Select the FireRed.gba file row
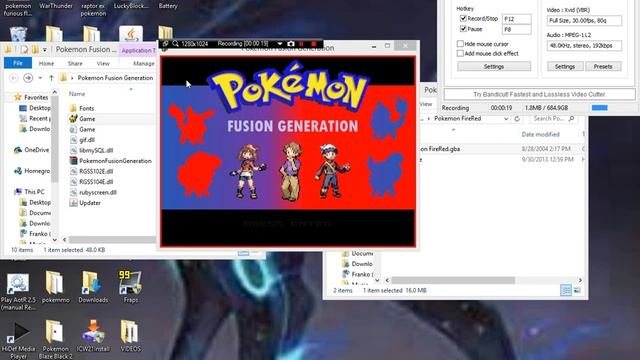The height and width of the screenshot is (360, 640). 502,149
